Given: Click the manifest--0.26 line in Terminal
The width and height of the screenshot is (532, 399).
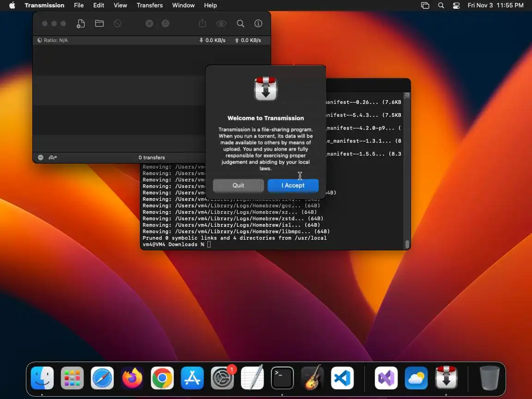Looking at the screenshot, I should coord(363,102).
